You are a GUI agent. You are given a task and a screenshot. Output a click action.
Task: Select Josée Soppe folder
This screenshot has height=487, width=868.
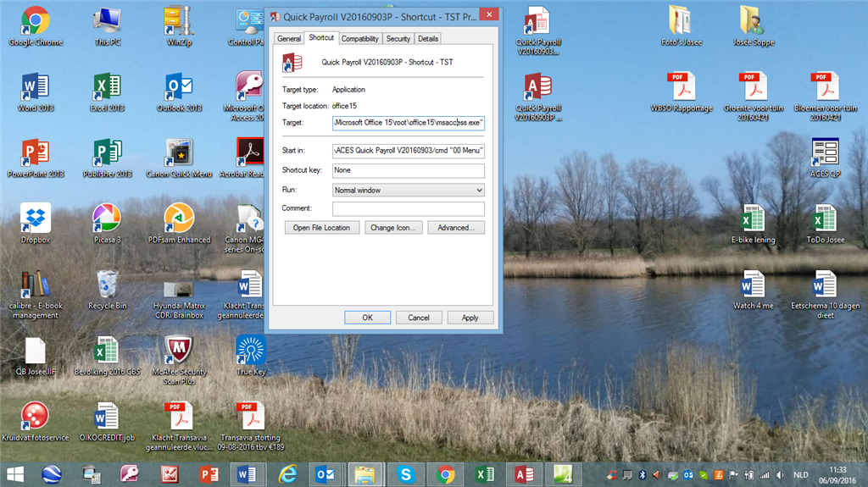(x=753, y=26)
